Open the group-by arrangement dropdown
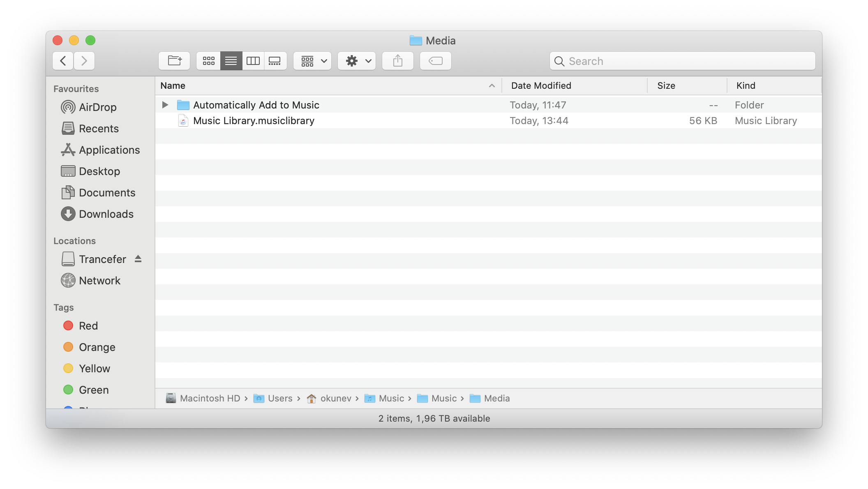Screen dimensions: 868x489 (312, 61)
